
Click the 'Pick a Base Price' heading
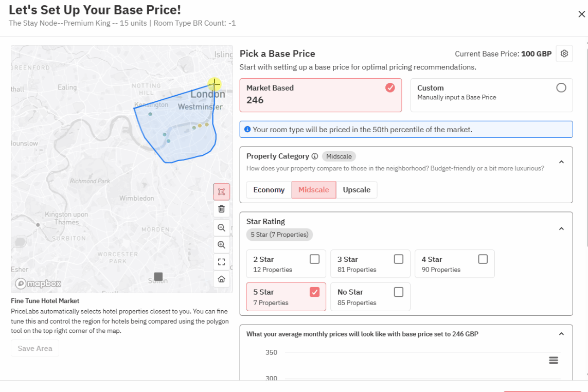277,54
